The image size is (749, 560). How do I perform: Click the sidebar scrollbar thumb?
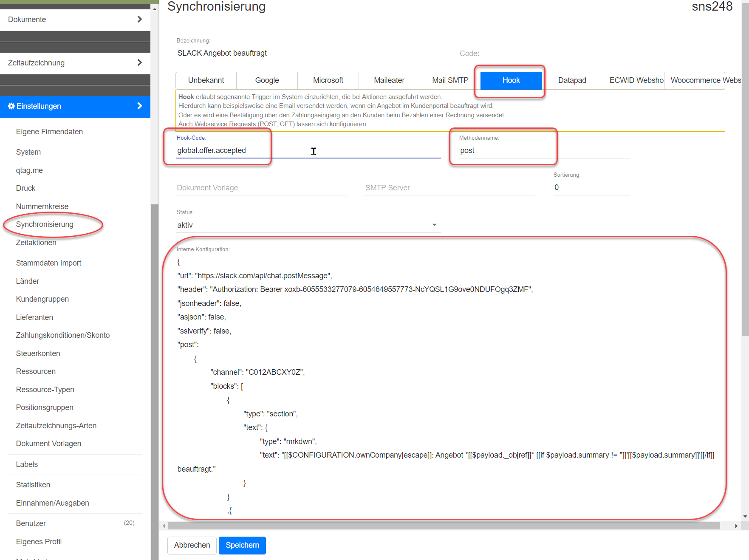click(x=155, y=382)
